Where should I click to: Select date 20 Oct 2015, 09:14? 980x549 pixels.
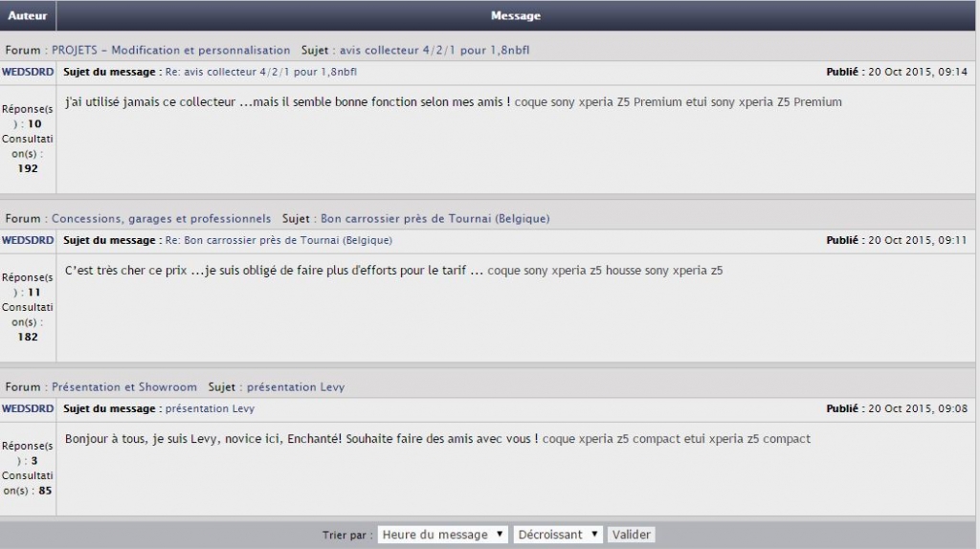(x=918, y=72)
